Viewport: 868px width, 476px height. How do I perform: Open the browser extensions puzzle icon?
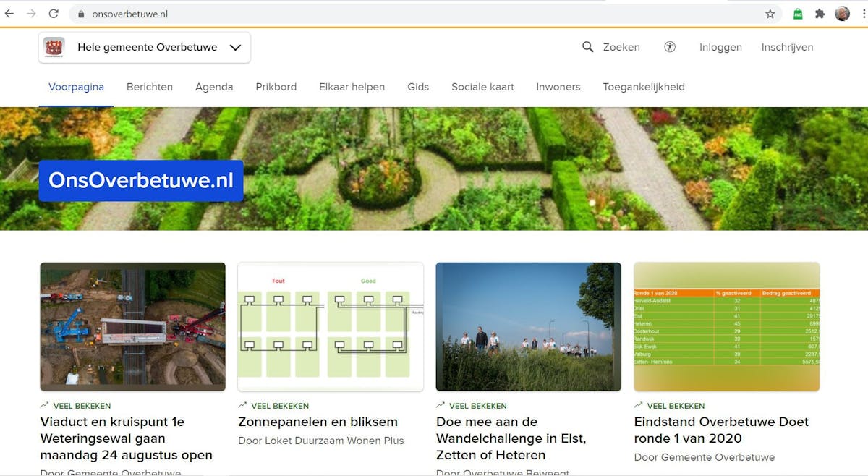pyautogui.click(x=820, y=14)
